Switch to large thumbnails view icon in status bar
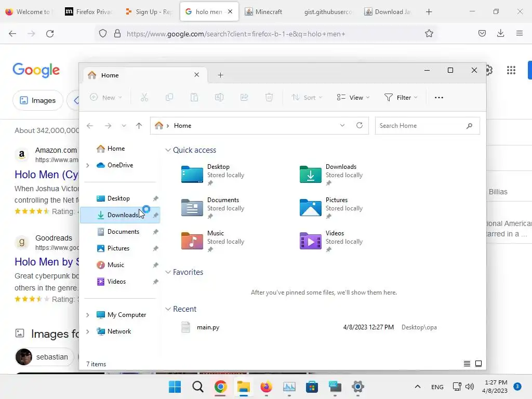Screen dimensions: 532x399 (478, 364)
